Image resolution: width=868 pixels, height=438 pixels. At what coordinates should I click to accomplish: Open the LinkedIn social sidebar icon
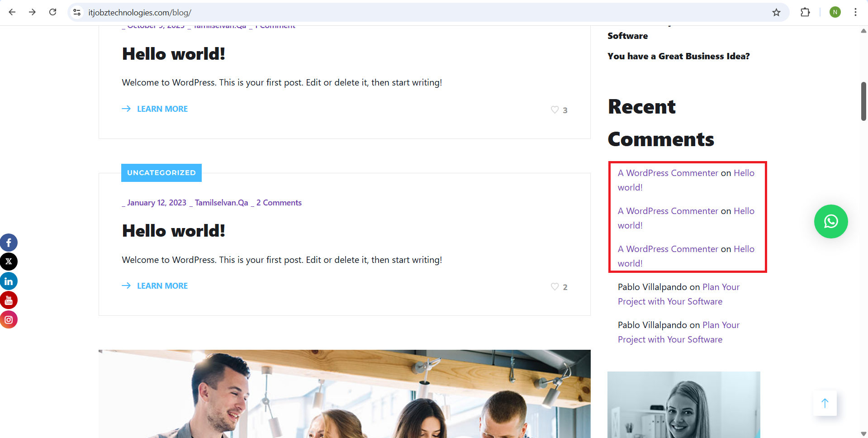[x=9, y=281]
